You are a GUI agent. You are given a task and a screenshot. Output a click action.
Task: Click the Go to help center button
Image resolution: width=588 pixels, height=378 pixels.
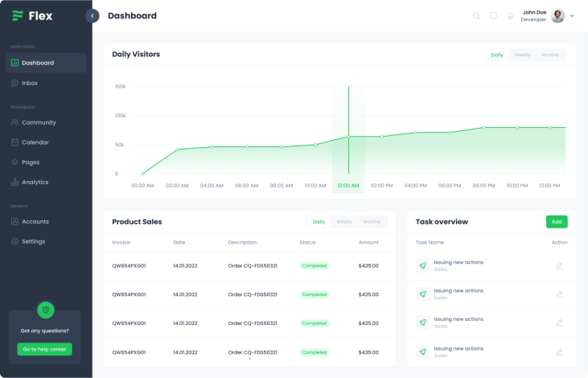point(45,349)
